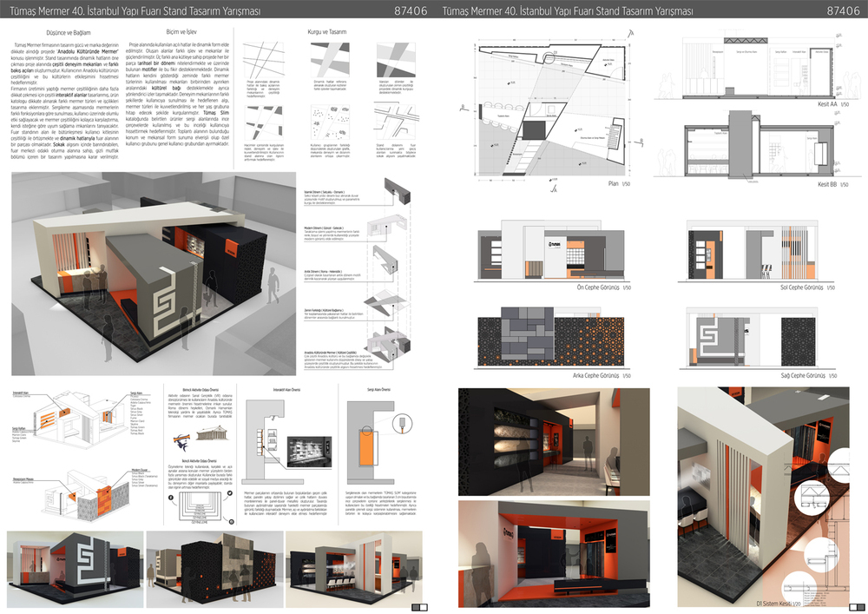Viewport: 868px width, 614px height.
Task: Open the black-and-white display shelf photo
Action: 310,452
